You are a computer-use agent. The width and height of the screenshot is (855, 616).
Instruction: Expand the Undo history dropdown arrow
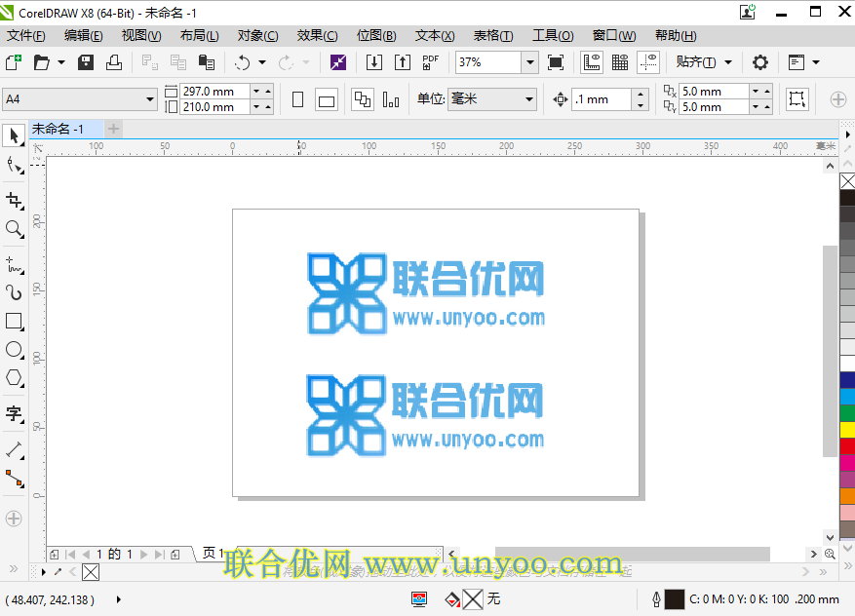click(x=261, y=62)
